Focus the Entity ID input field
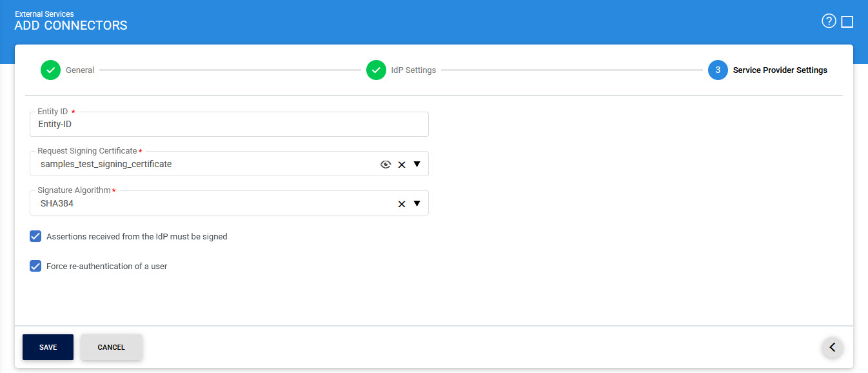 (x=229, y=124)
